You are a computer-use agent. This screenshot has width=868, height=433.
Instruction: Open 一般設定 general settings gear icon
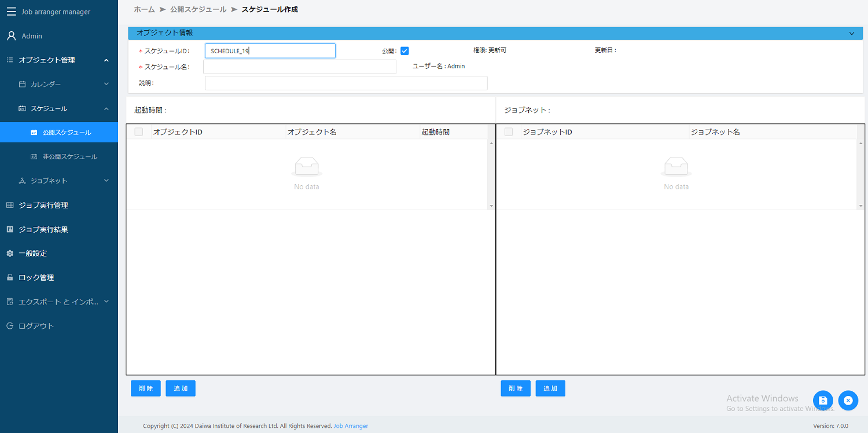pos(9,253)
